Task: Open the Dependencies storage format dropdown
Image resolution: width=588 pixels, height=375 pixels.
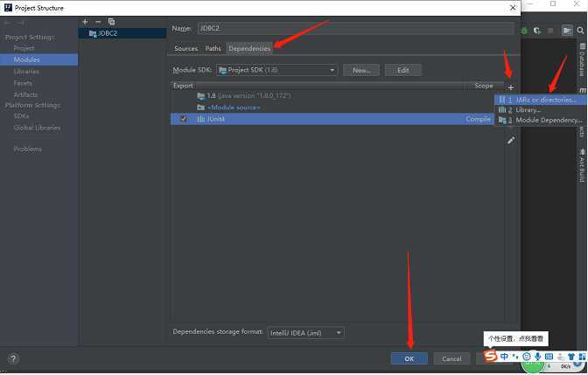Action: 305,333
